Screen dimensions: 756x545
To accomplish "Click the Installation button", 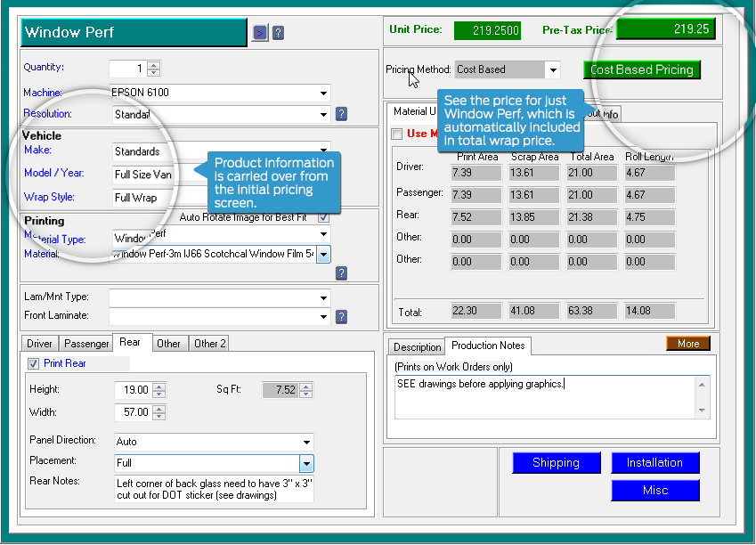I will (x=654, y=463).
